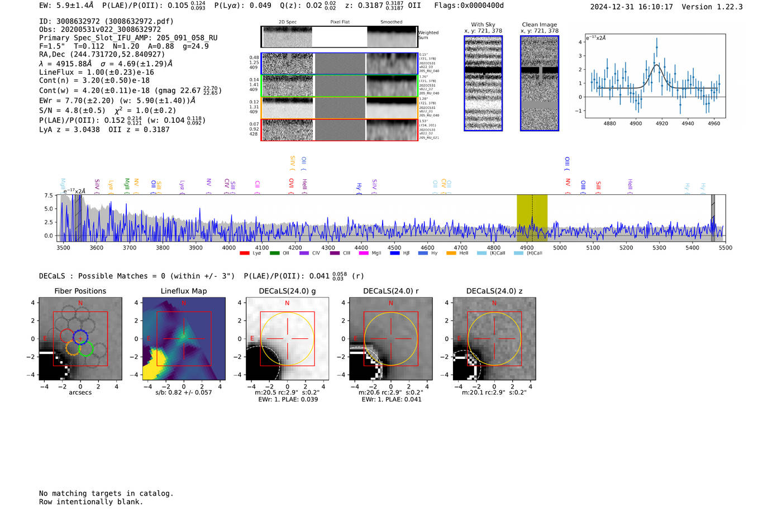Select the magenta MgII legend swatch
782x532 pixels.
364,253
